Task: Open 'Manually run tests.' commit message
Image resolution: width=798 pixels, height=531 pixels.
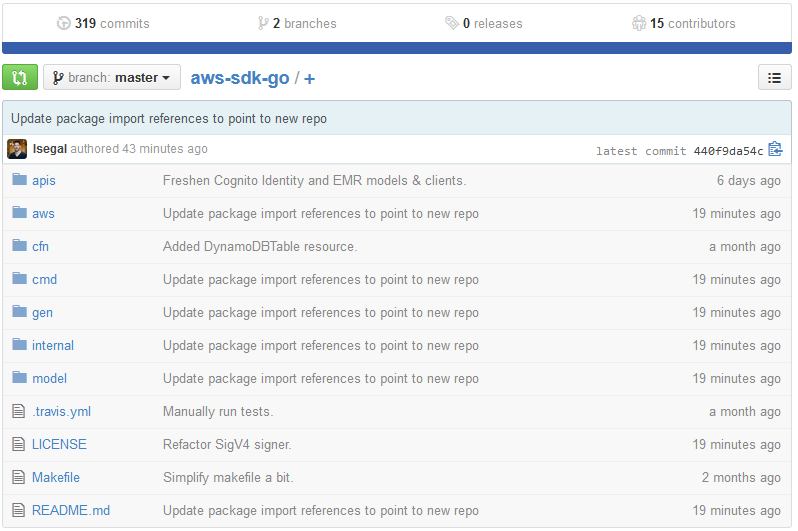Action: coord(218,411)
